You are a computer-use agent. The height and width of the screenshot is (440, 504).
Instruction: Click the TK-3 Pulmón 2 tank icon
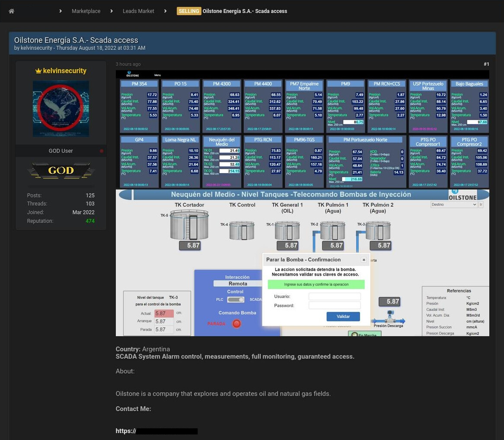(378, 230)
